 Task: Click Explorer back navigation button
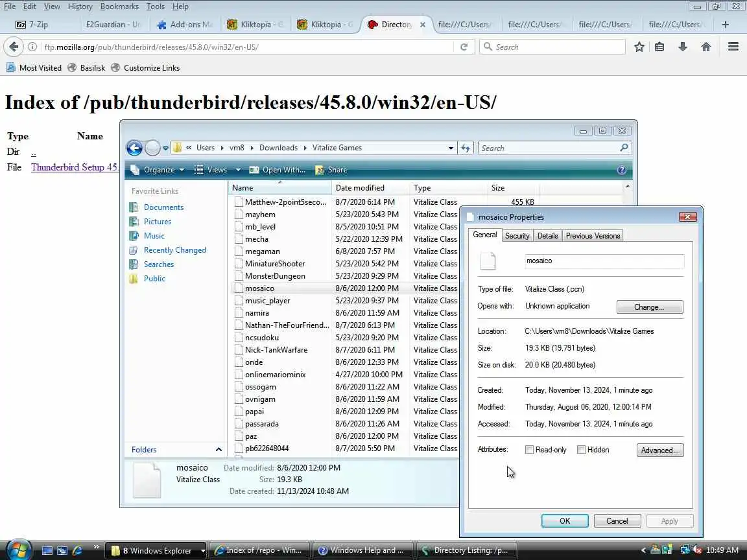(x=134, y=148)
